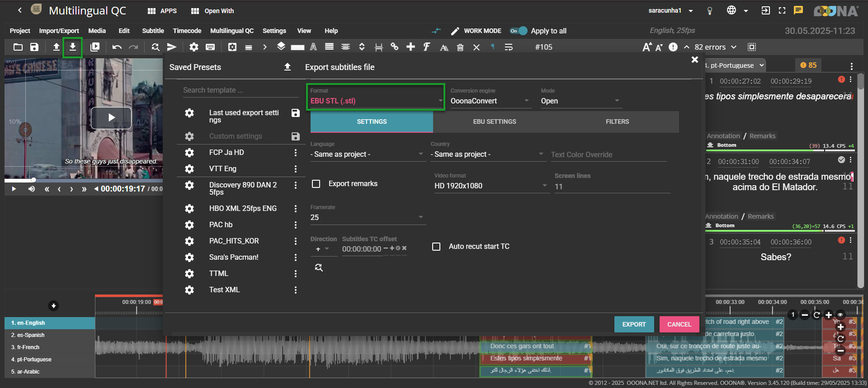Viewport: 868px width, 388px height.
Task: Click the trash delete icon in toolbar
Action: pyautogui.click(x=460, y=47)
